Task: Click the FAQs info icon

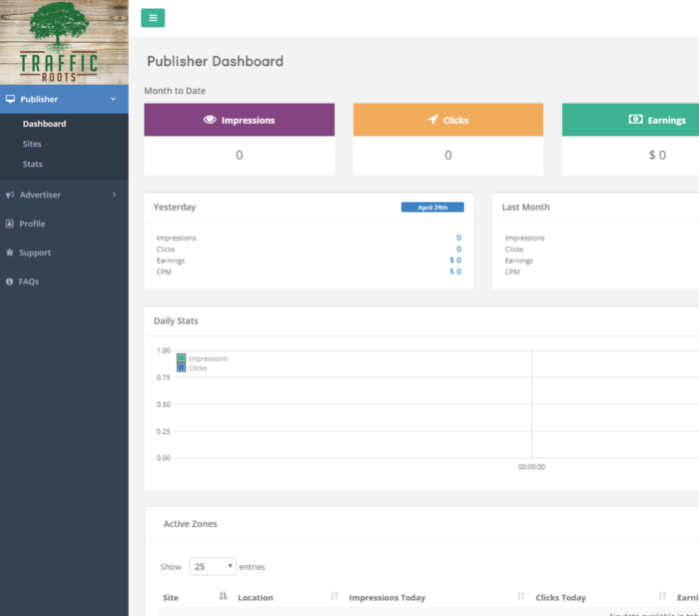Action: [x=10, y=282]
